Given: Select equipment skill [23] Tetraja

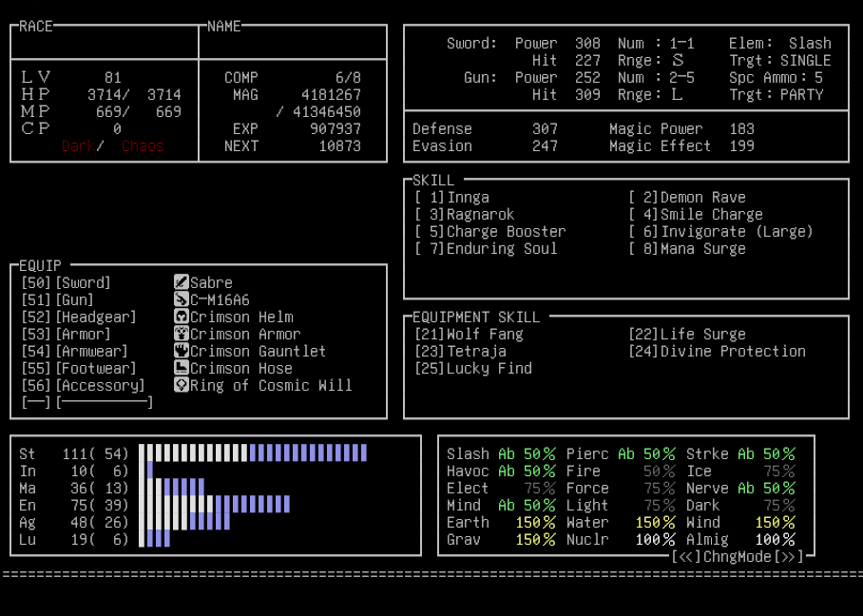Looking at the screenshot, I should pos(461,351).
